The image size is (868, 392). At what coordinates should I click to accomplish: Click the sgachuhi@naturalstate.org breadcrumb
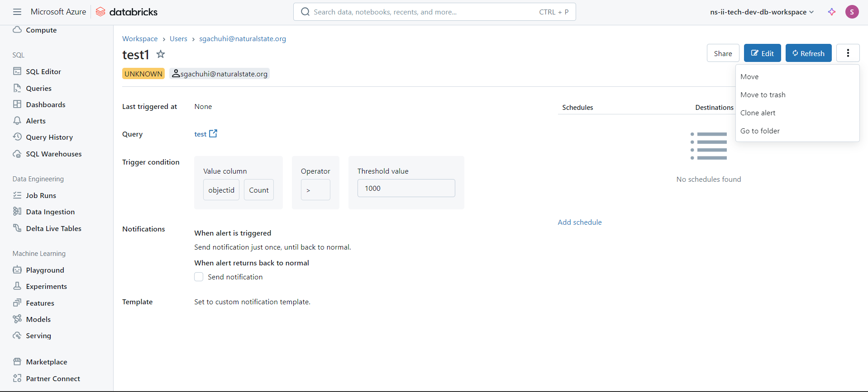(x=243, y=38)
